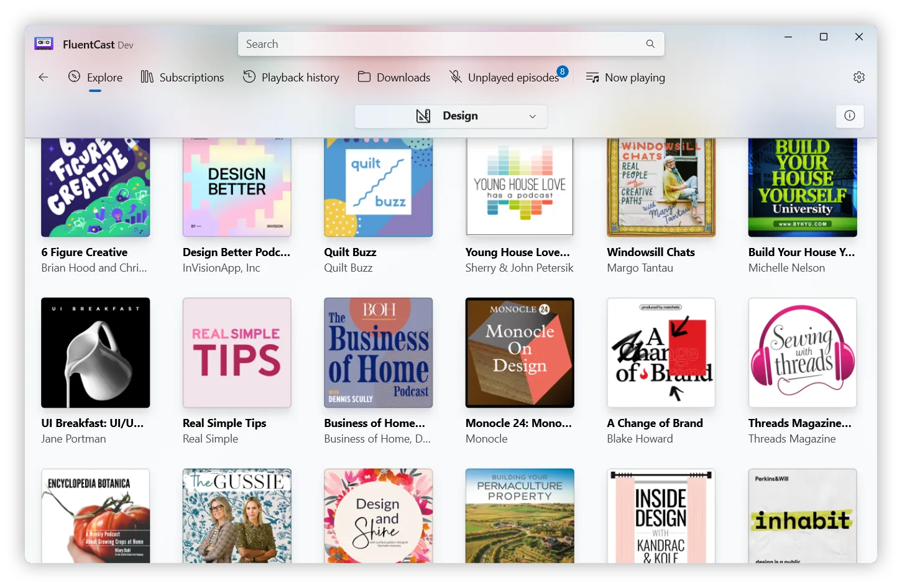Click the 'Design Better Podc...' title
Screen dimensions: 902x588
point(236,252)
